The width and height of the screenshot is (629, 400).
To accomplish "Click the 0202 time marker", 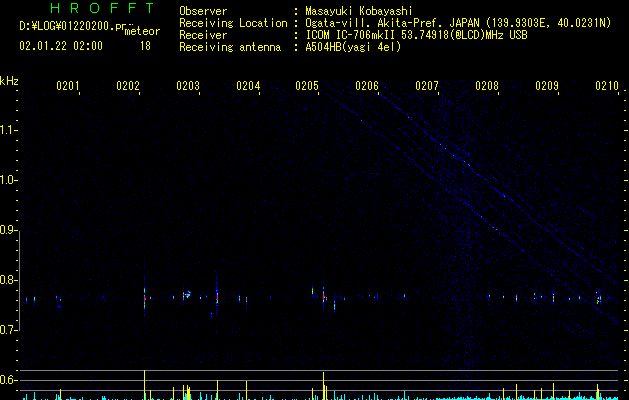I will coord(128,85).
